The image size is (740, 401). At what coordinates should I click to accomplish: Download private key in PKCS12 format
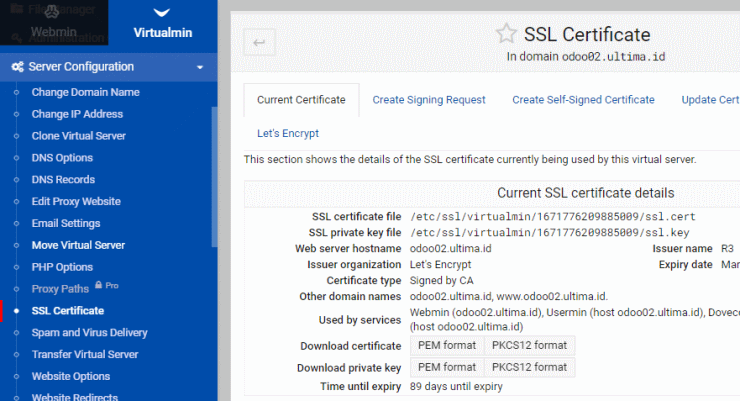[530, 368]
